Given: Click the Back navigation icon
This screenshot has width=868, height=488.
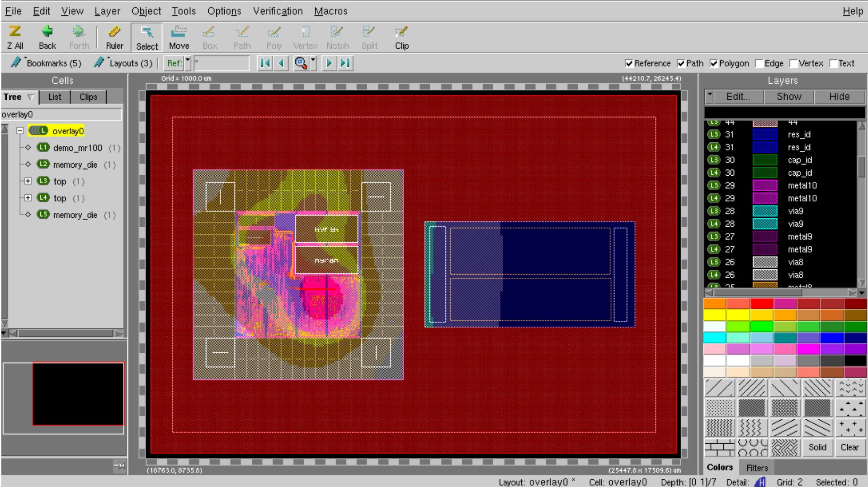Looking at the screenshot, I should [x=47, y=37].
